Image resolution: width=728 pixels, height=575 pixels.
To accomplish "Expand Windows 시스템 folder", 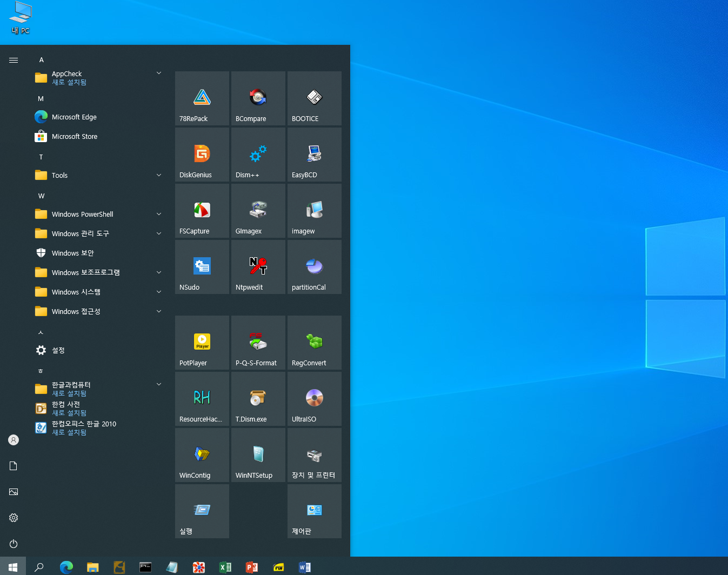I will tap(98, 292).
